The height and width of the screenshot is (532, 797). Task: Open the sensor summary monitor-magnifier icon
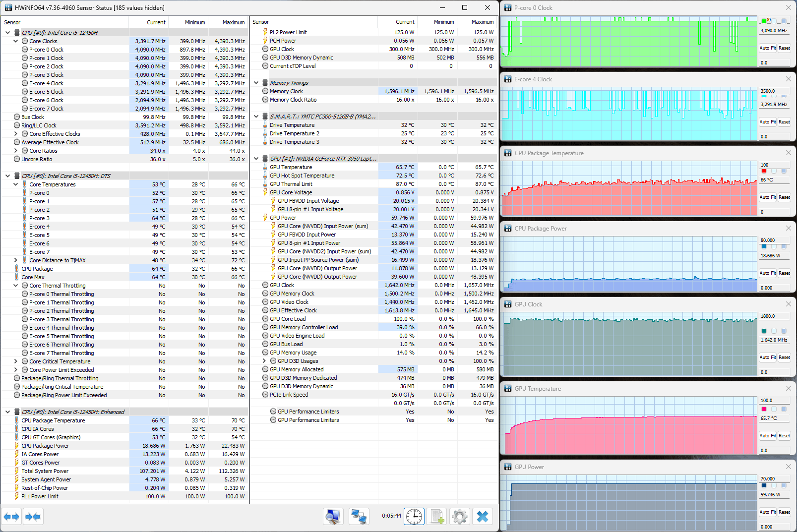(333, 517)
